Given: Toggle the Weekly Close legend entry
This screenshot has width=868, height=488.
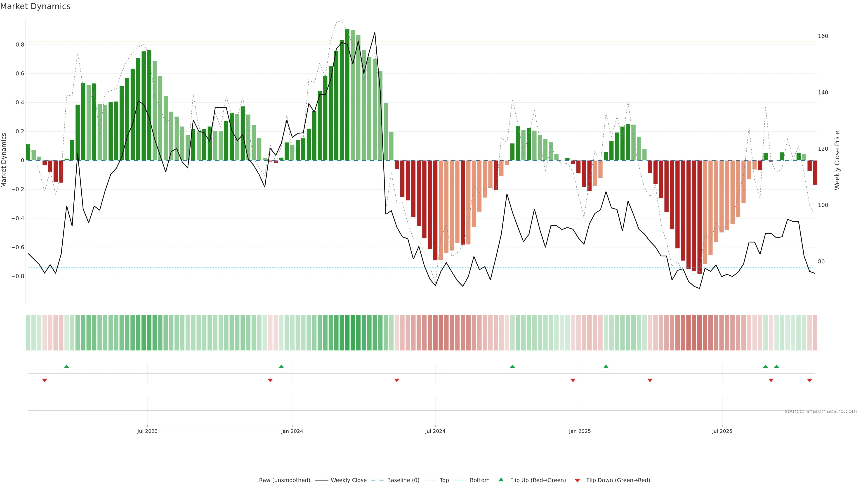Looking at the screenshot, I should (348, 480).
